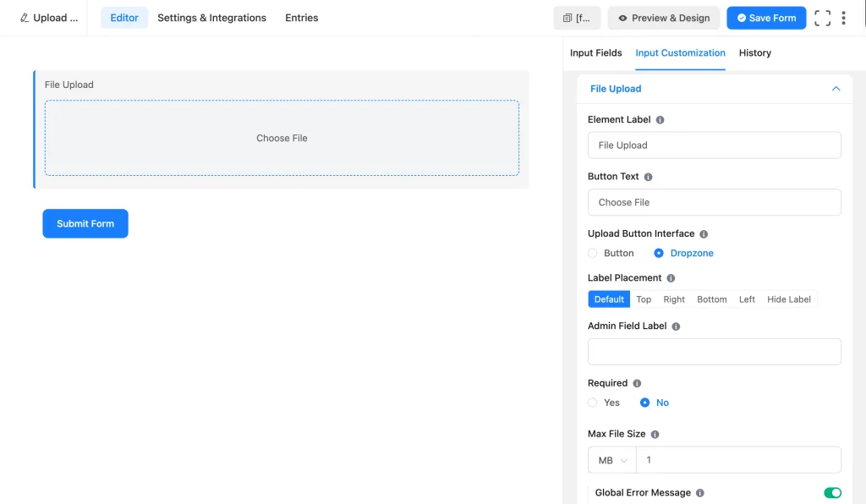866x504 pixels.
Task: Click info icon beside Label Placement
Action: click(x=671, y=278)
